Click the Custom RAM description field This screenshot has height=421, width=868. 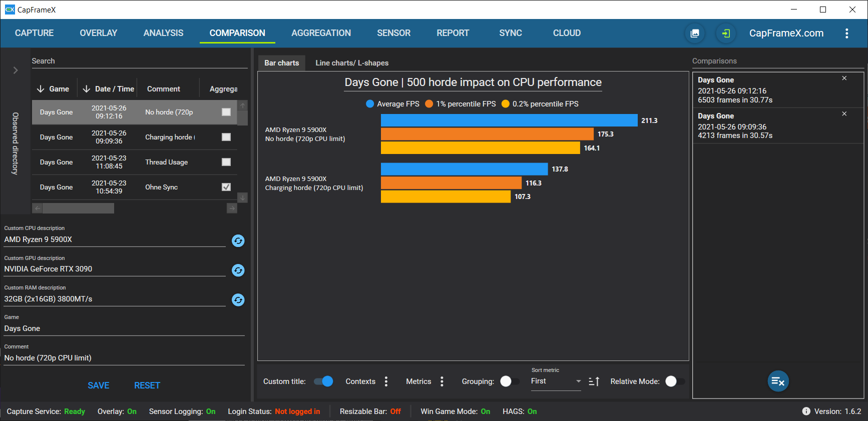click(115, 299)
